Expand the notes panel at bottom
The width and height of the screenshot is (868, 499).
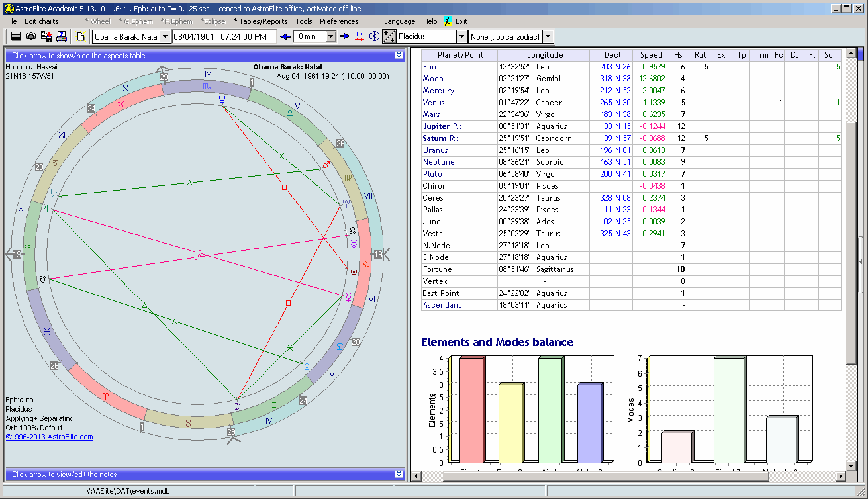coord(399,475)
